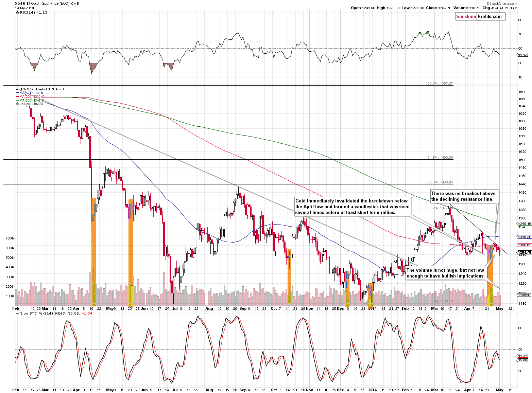532x393 pixels.
Task: Click the red down-triangle beside the change value
Action: pos(516,8)
